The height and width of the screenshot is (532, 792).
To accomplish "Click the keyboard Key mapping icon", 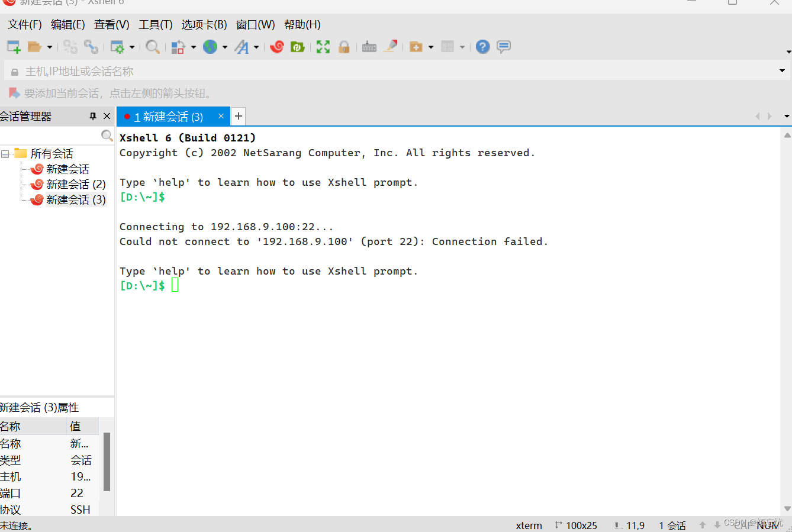I will tap(369, 47).
